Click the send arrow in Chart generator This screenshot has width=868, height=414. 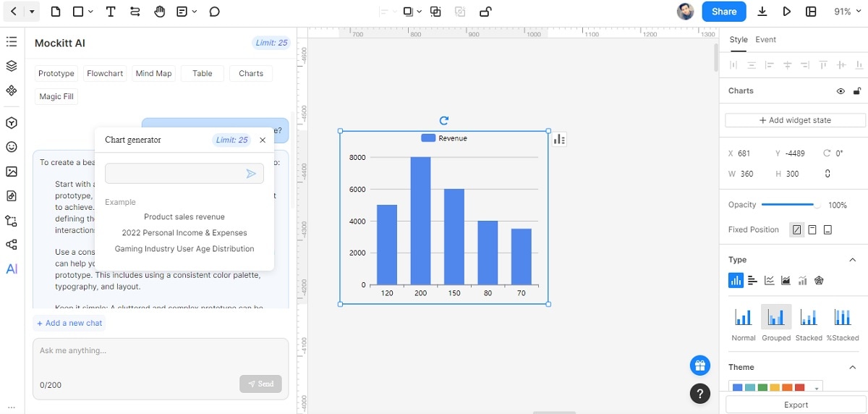click(x=251, y=174)
